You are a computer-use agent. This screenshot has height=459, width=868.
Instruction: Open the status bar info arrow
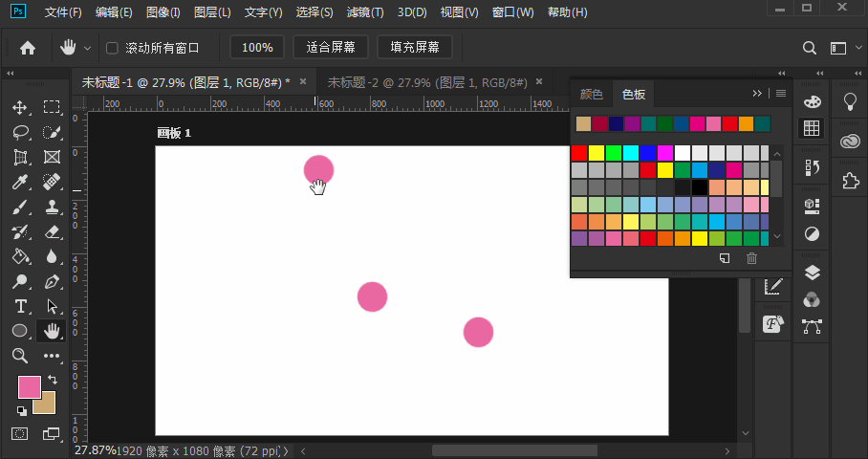pos(286,451)
